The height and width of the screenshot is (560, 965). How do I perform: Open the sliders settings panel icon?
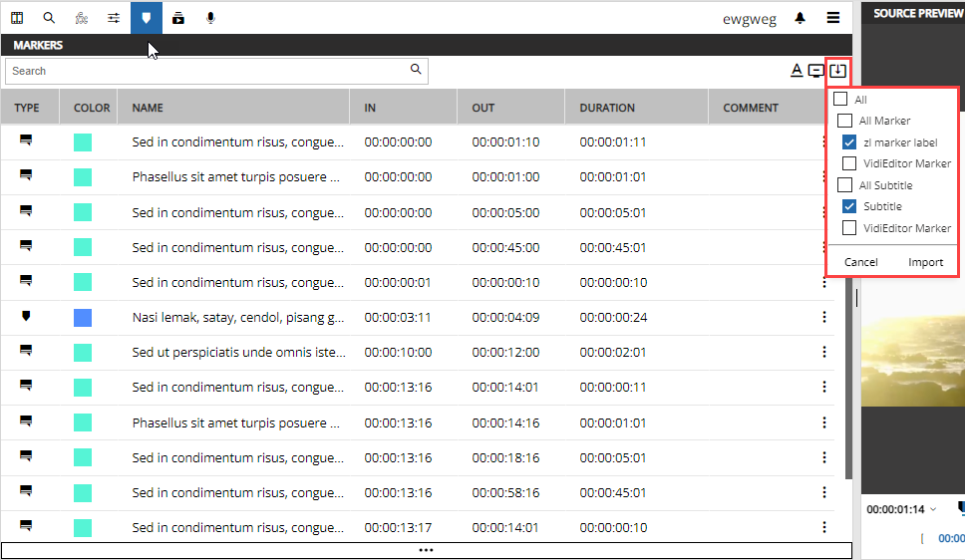(x=114, y=18)
